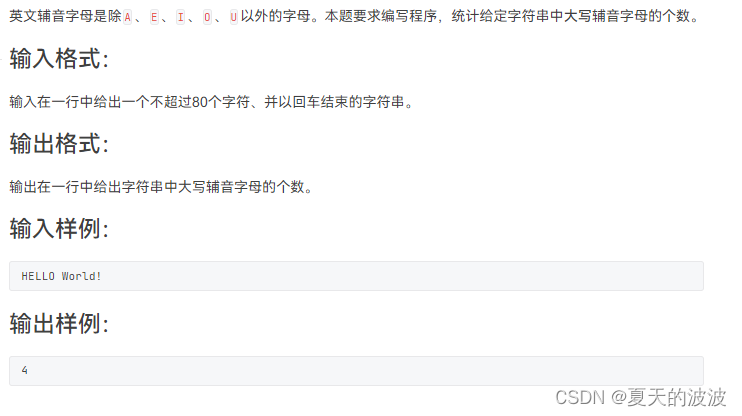Click the output format description sentence
742x416 pixels.
[x=161, y=187]
